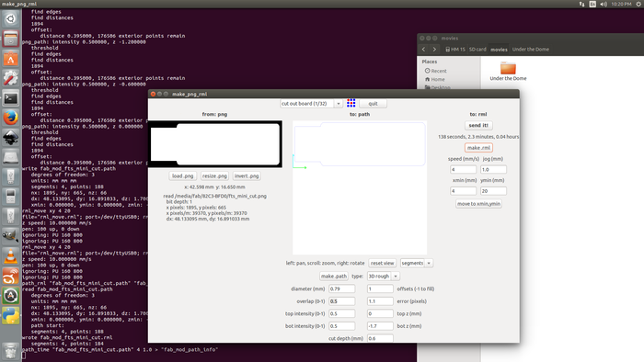Click the board PNG preview image

214,144
